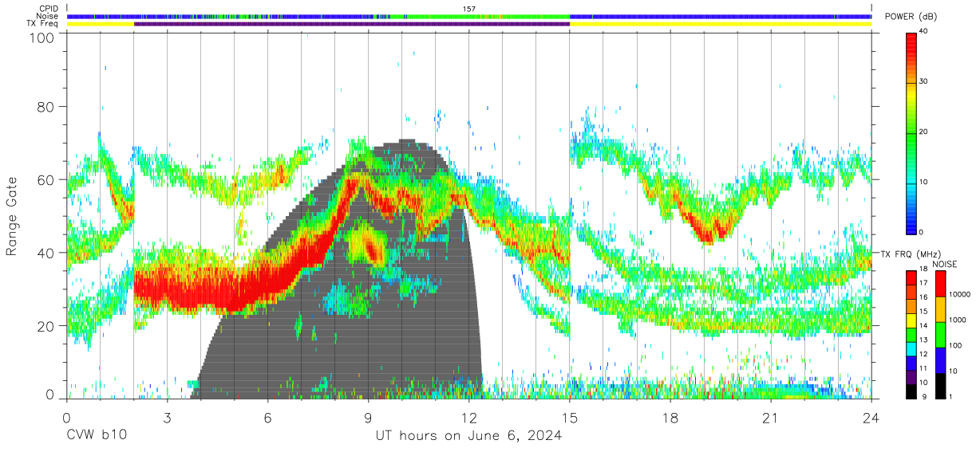Click the 'CPID' label at top left
The image size is (980, 452).
49,9
